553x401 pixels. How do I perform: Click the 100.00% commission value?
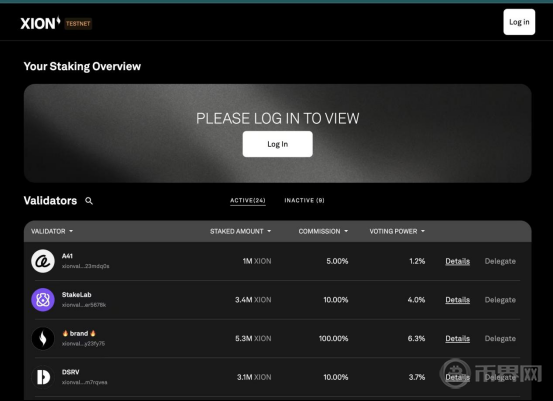click(333, 339)
